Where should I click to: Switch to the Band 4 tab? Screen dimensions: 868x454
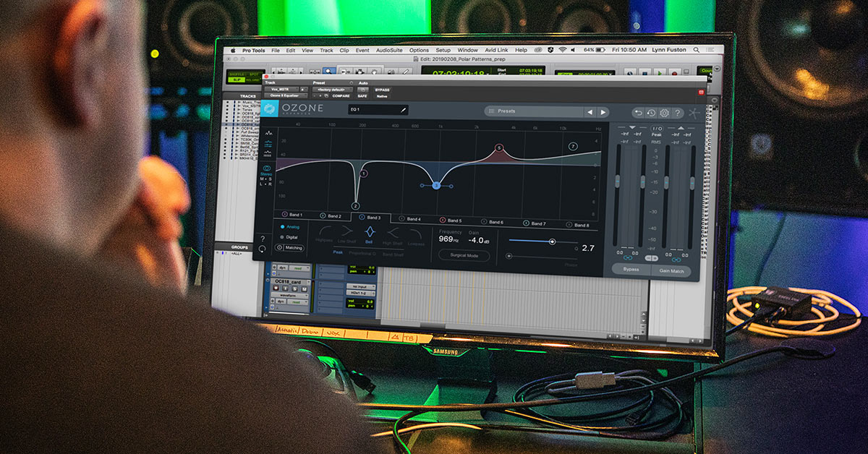pyautogui.click(x=409, y=218)
